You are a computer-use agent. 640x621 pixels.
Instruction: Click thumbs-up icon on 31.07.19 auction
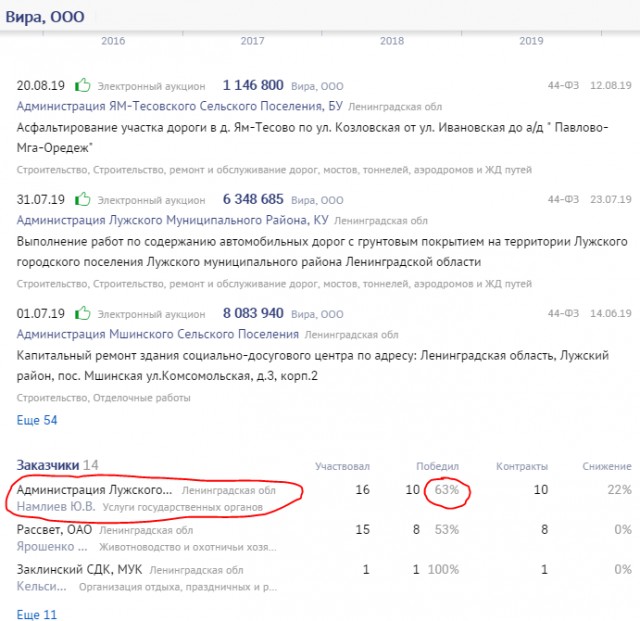[x=82, y=199]
